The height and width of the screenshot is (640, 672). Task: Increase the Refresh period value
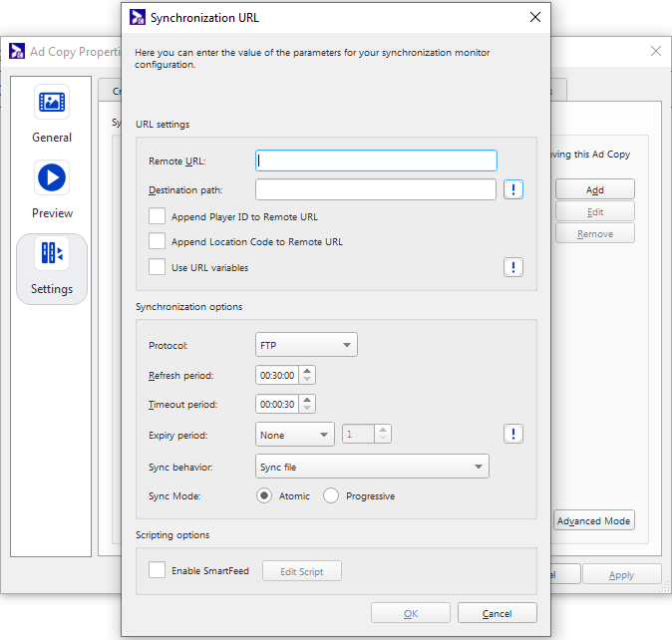(x=308, y=371)
